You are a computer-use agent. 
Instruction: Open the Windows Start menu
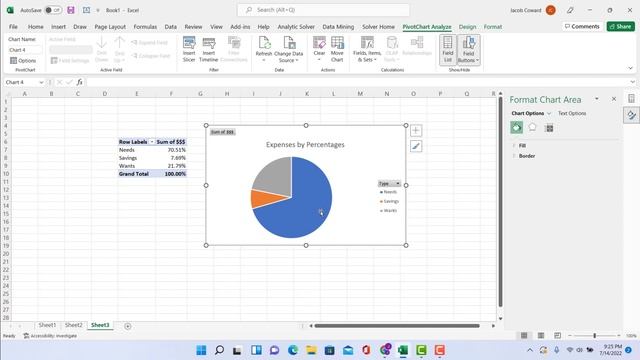tap(201, 350)
